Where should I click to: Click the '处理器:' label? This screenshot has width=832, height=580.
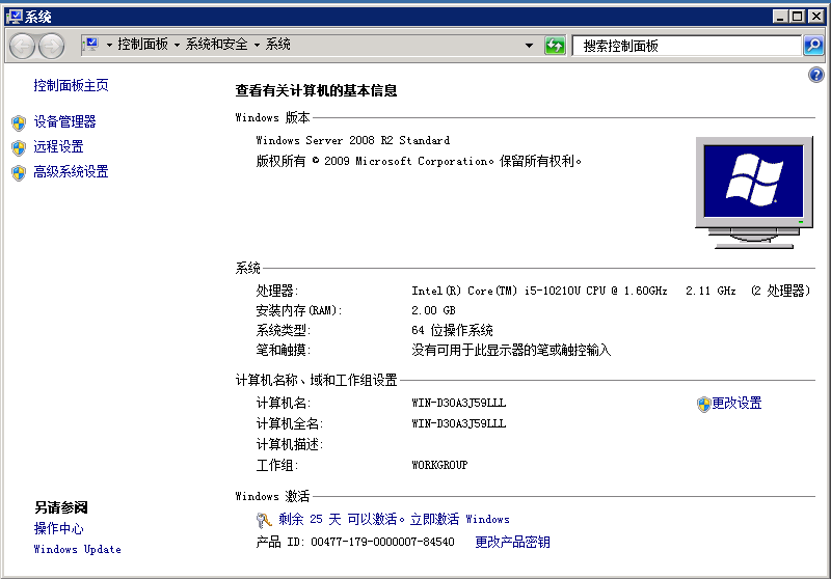(x=277, y=291)
